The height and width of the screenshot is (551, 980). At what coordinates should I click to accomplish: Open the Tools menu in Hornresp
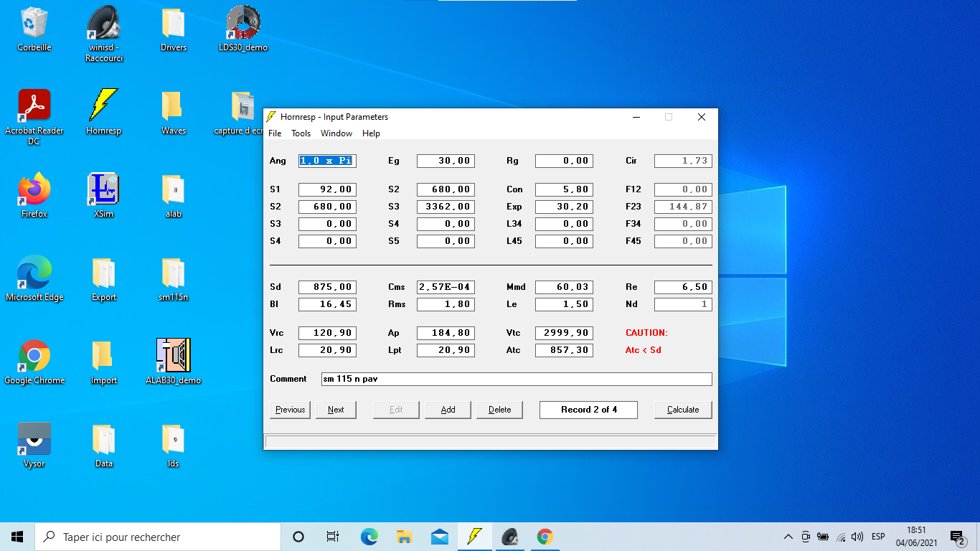(301, 133)
